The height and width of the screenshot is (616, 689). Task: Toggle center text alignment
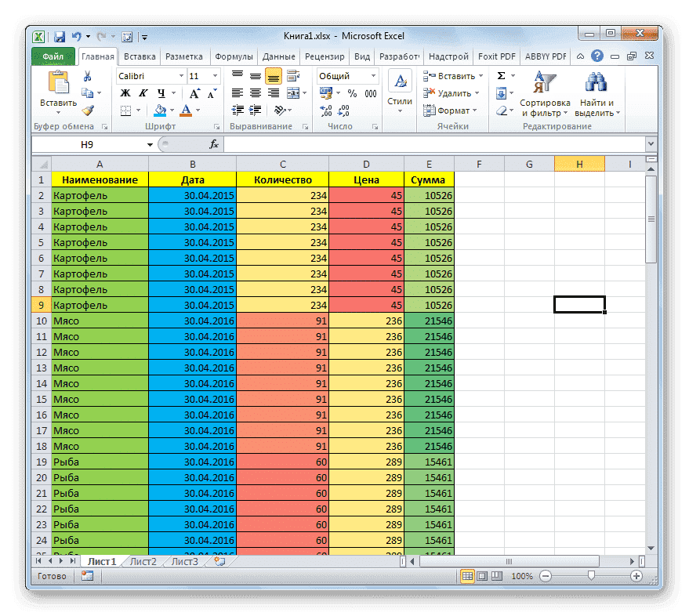pyautogui.click(x=255, y=93)
